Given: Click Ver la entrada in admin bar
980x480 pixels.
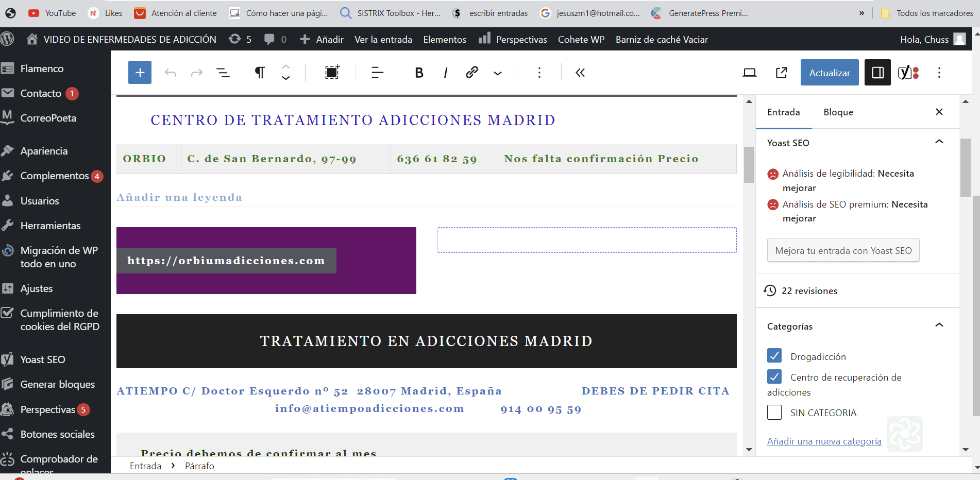Looking at the screenshot, I should click(383, 39).
